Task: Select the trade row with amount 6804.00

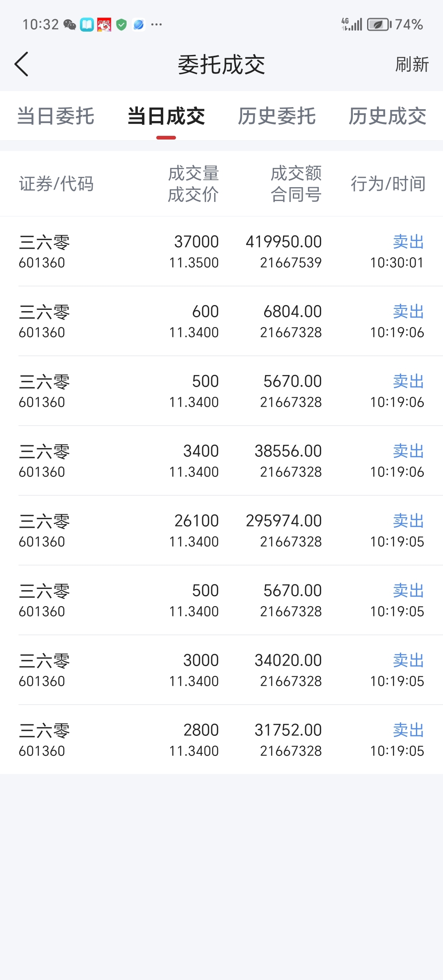Action: [221, 321]
